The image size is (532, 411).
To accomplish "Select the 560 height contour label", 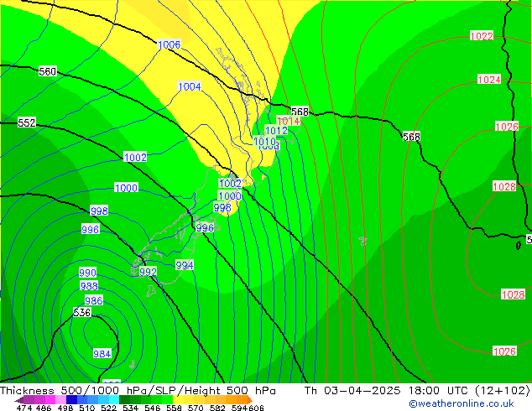I will tap(47, 71).
